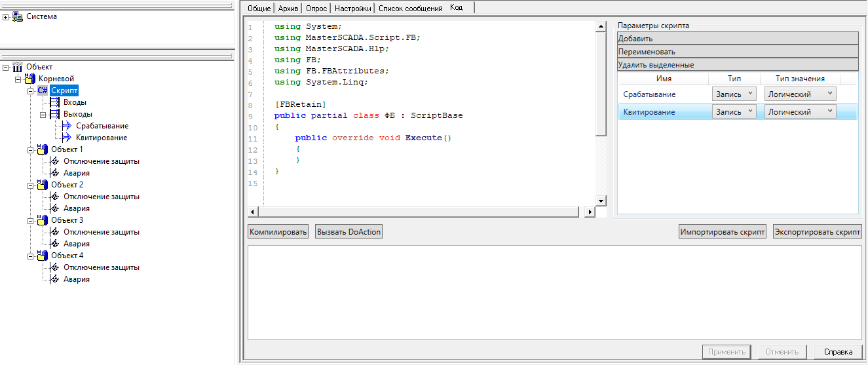868x365 pixels.
Task: Switch to the Список сообщений tab
Action: (x=410, y=9)
